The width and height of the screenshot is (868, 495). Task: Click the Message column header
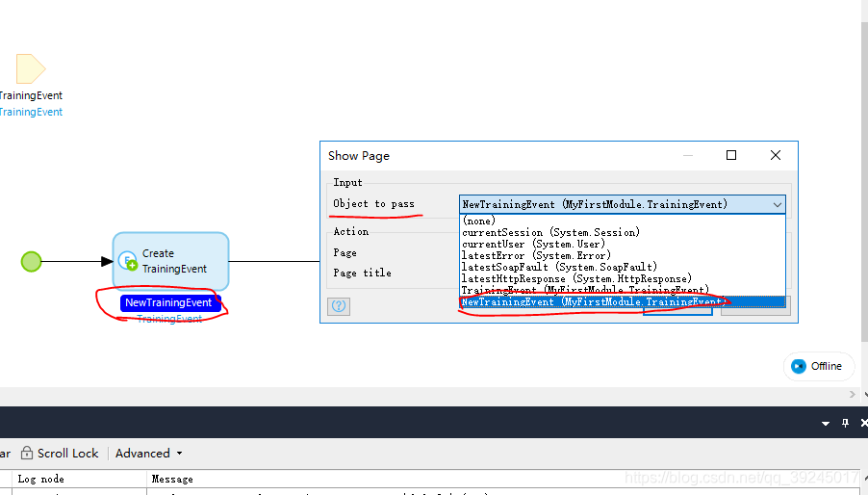pos(173,479)
